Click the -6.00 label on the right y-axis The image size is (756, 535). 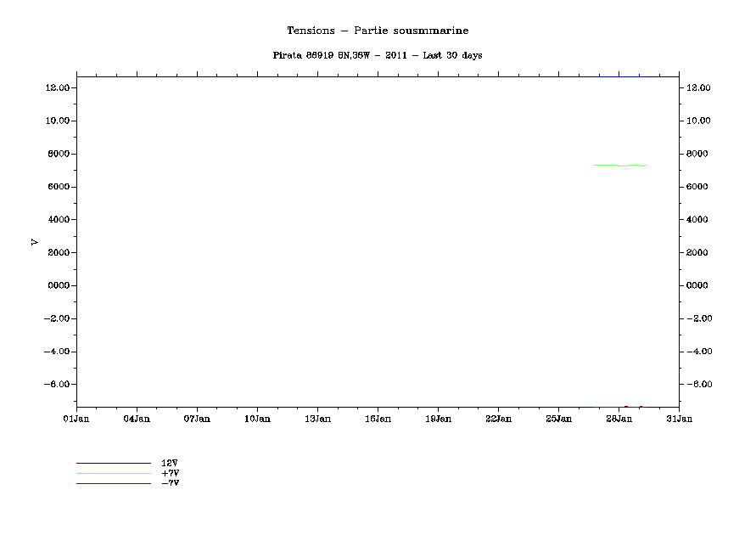(x=698, y=385)
